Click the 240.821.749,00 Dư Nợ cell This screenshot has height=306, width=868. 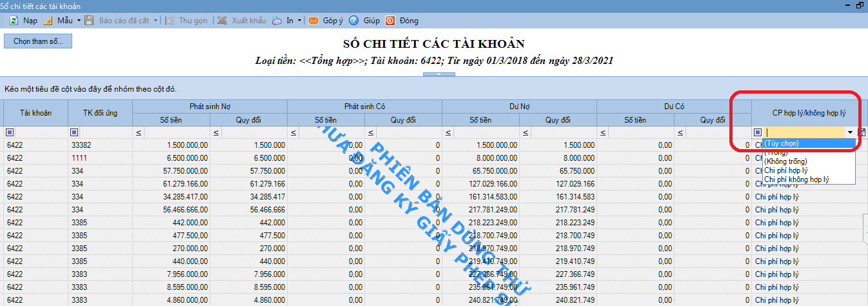(x=480, y=300)
